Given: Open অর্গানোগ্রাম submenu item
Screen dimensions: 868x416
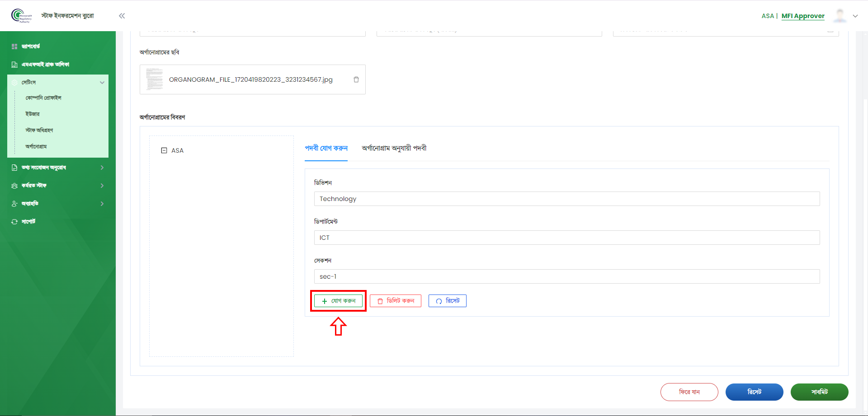Looking at the screenshot, I should (36, 146).
